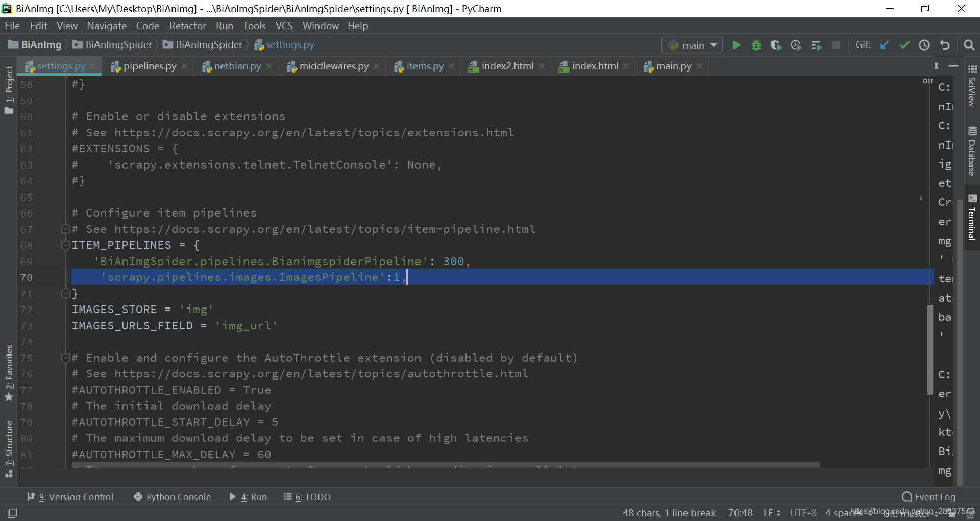Open the Run menu
Screen dimensions: 980x521
click(224, 26)
